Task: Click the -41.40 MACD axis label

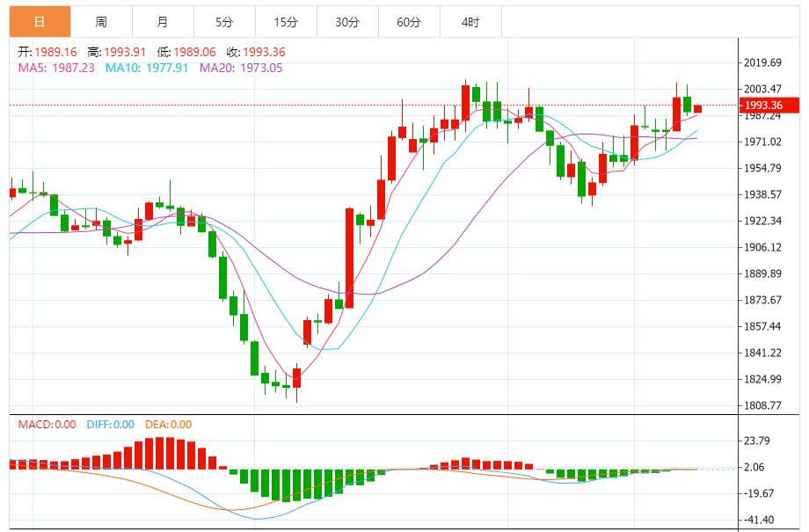Action: coord(757,521)
